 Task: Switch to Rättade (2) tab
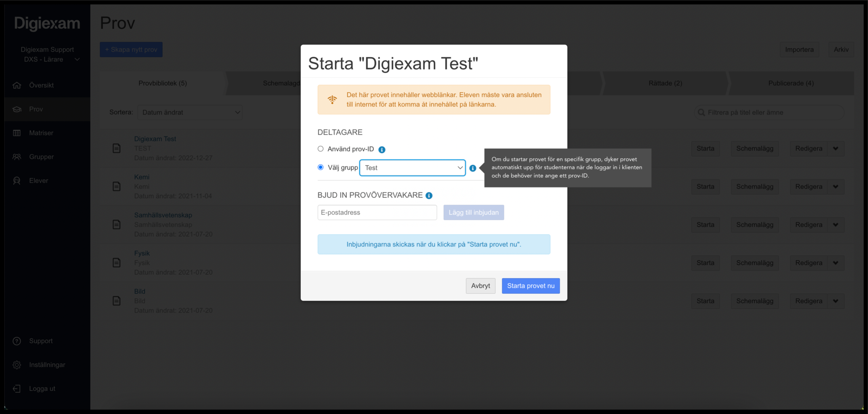[x=665, y=83]
